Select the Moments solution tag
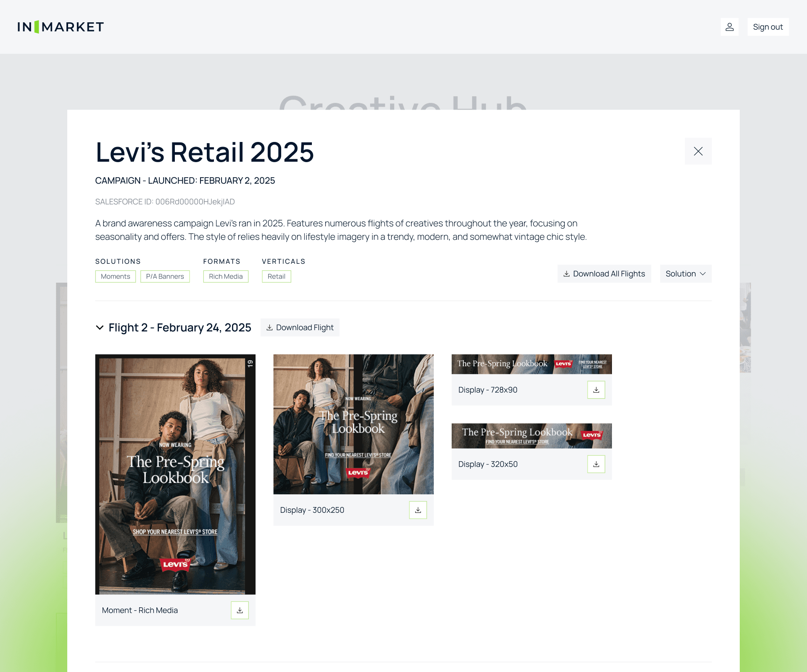The width and height of the screenshot is (807, 672). [x=115, y=276]
